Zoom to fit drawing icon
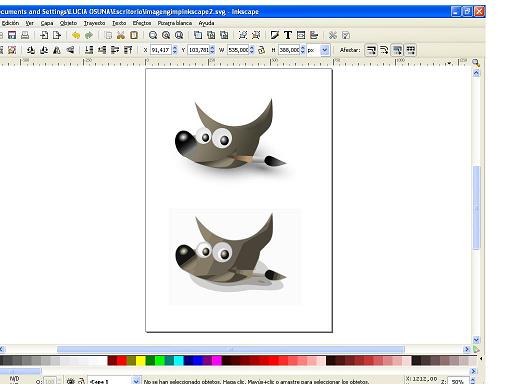The height and width of the screenshot is (384, 512). pyautogui.click(x=166, y=35)
